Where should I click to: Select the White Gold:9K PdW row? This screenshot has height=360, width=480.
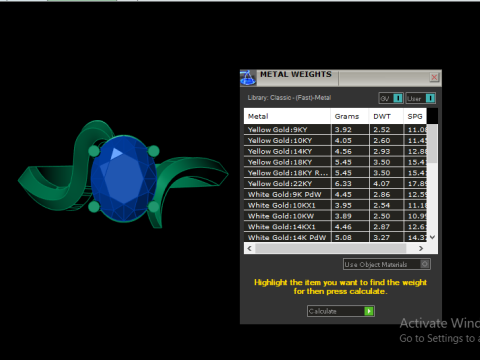tap(335, 194)
